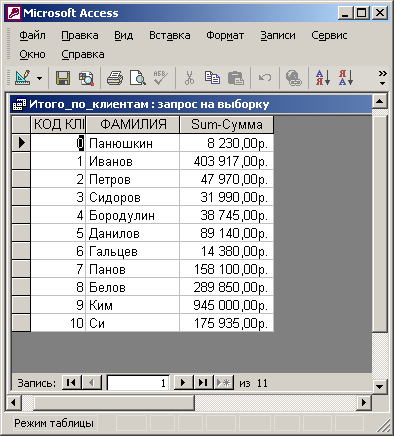Image resolution: width=394 pixels, height=436 pixels.
Task: Click the select-all corner box of the datasheet
Action: point(21,125)
